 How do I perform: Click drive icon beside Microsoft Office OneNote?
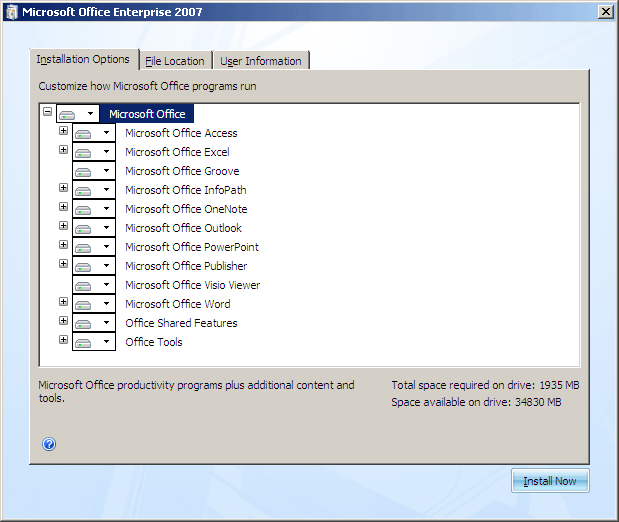[x=83, y=210]
